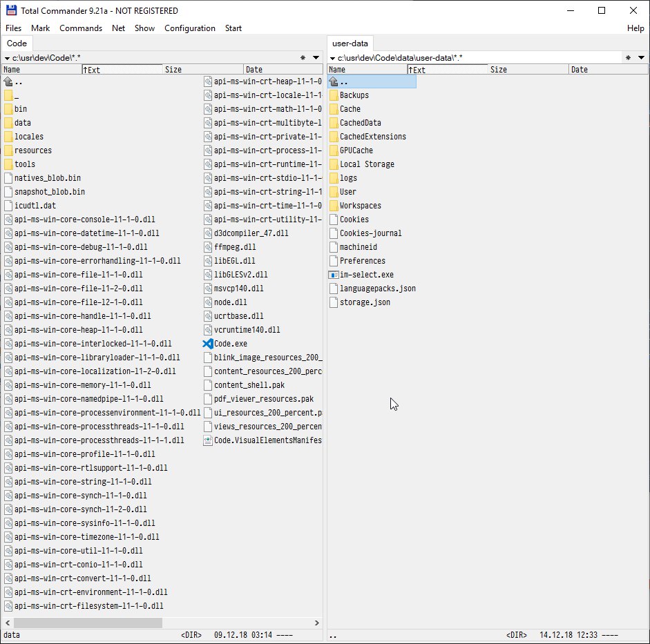Sort the left panel by the Date column header
Viewport: 650px width, 644px height.
coord(283,70)
